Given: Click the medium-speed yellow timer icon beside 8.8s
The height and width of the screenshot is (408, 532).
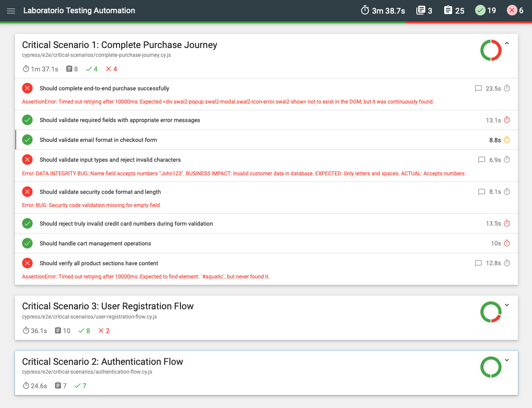Looking at the screenshot, I should [507, 140].
